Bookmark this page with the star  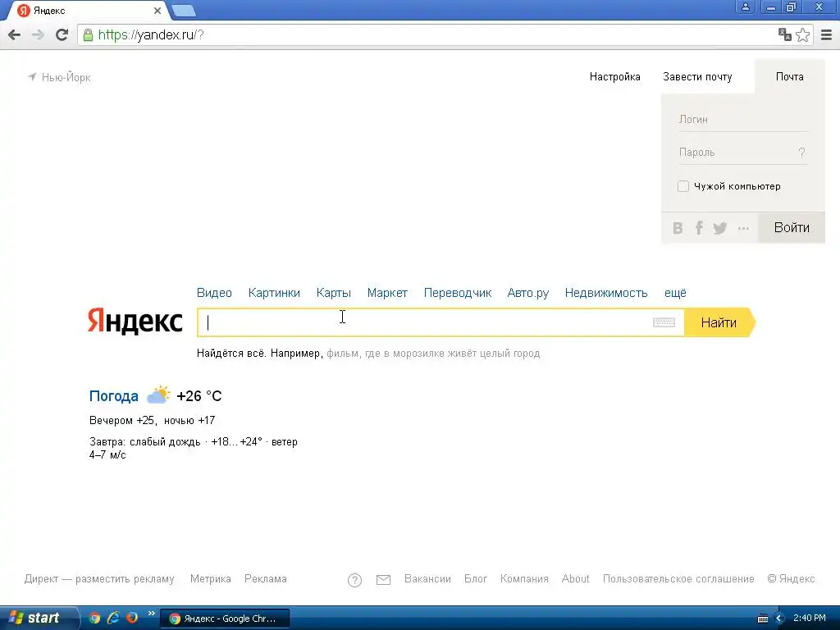pos(802,35)
